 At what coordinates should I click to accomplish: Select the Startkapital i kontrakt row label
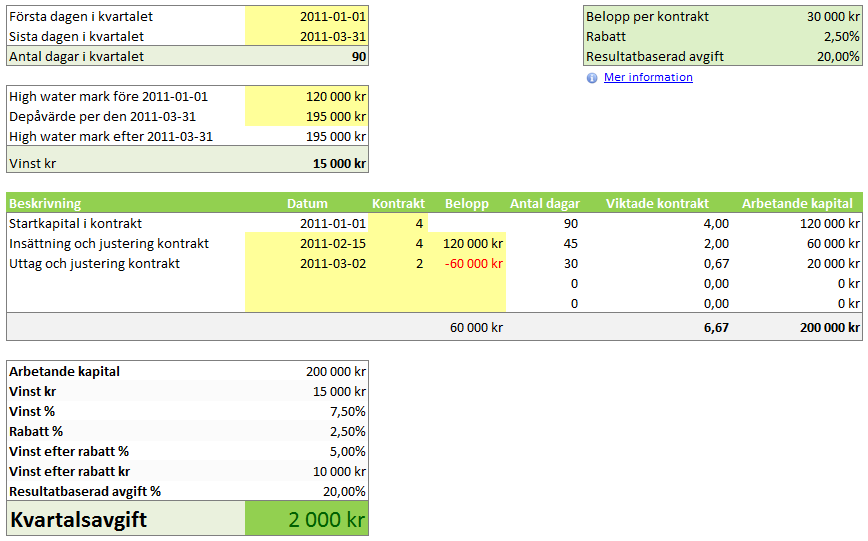75,223
